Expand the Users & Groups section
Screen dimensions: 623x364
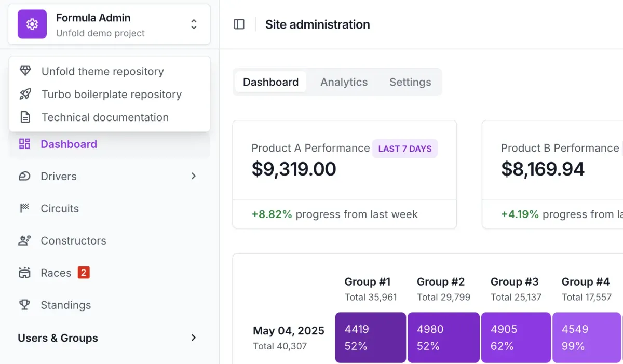(x=110, y=338)
